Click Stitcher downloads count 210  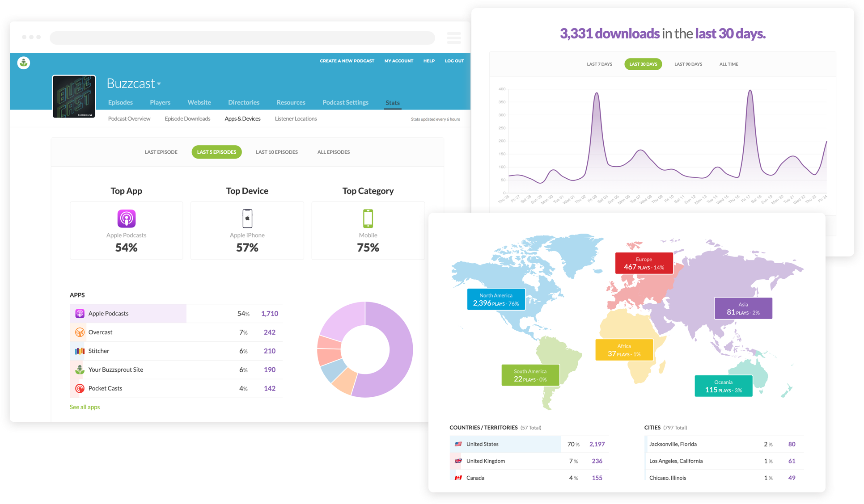click(x=270, y=351)
